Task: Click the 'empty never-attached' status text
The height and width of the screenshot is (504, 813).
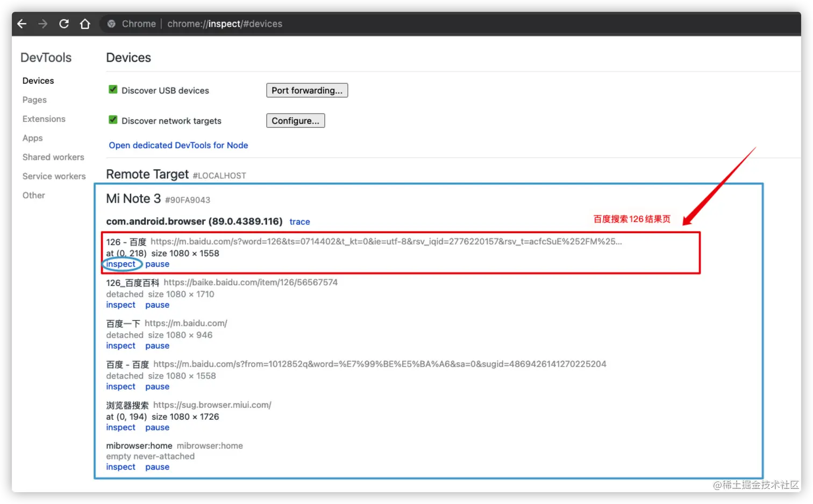Action: point(151,456)
